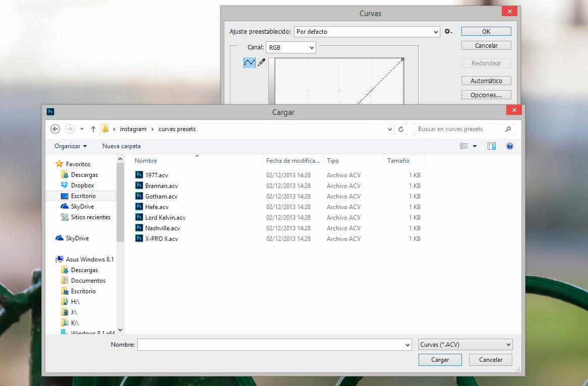
Task: Click the Brannan.acv file icon
Action: [x=139, y=185]
